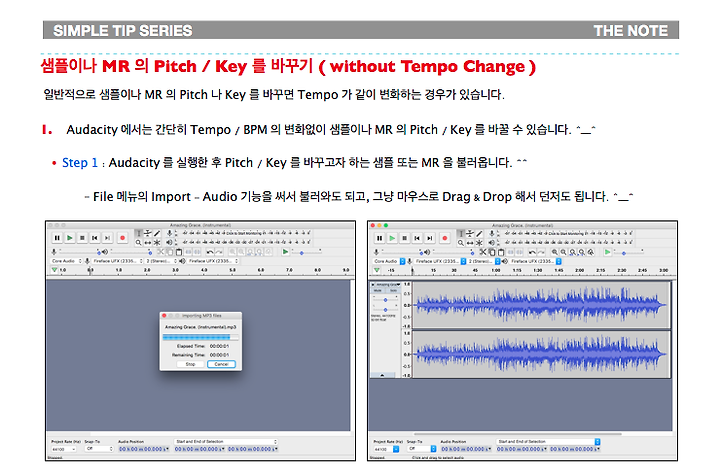
Task: Open Amazing Grace track name dropdown menu
Action: 388,285
